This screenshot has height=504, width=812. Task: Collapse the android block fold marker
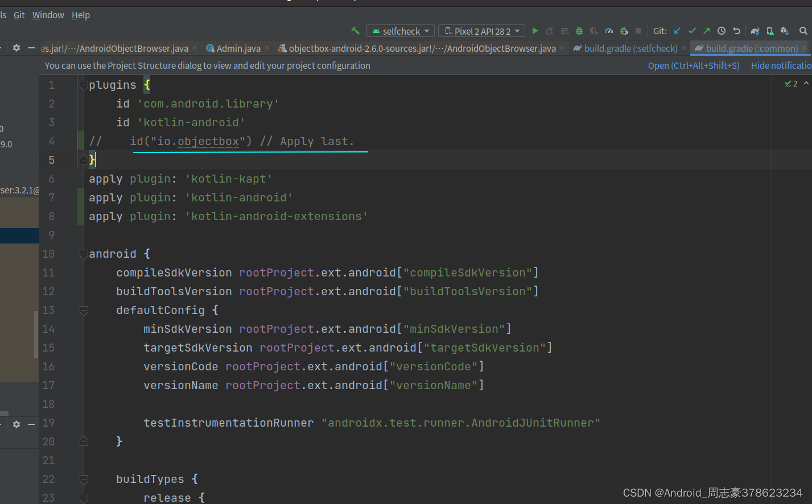(84, 254)
